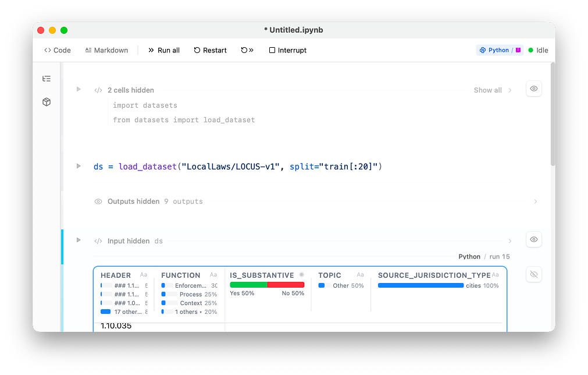Viewport: 588px width, 375px height.
Task: Select the 17 other... header row
Action: click(x=124, y=312)
